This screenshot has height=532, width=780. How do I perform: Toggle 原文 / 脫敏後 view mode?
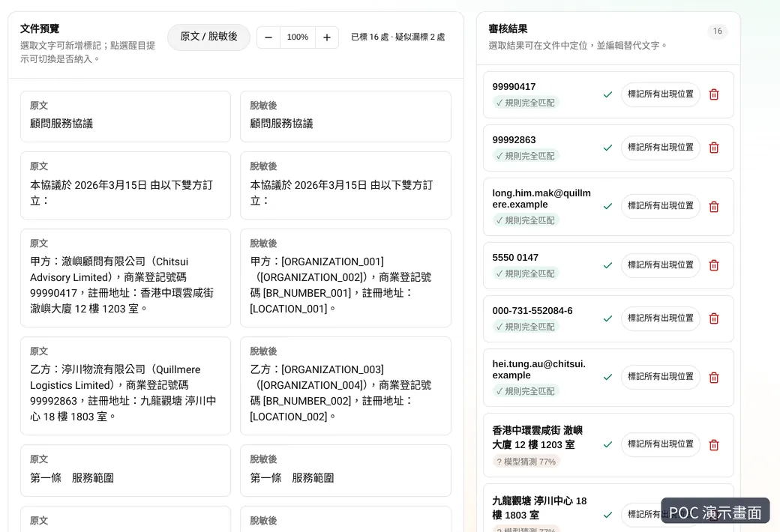tap(208, 37)
